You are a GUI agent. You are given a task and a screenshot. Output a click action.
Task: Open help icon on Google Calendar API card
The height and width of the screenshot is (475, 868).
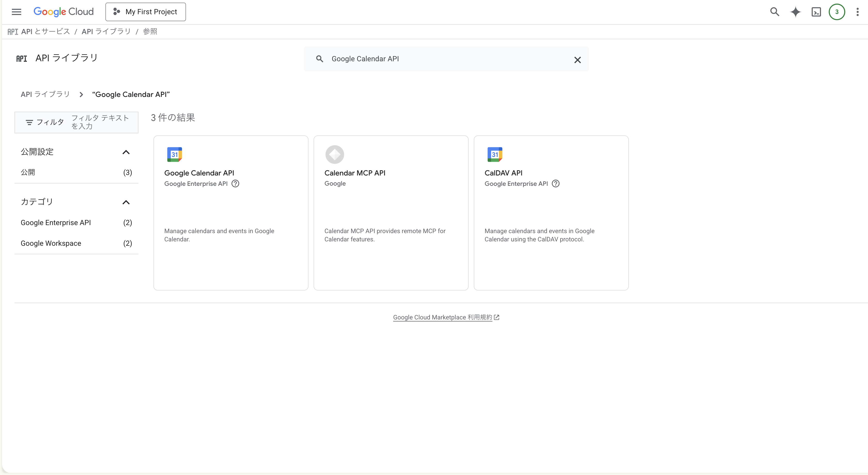pyautogui.click(x=236, y=184)
